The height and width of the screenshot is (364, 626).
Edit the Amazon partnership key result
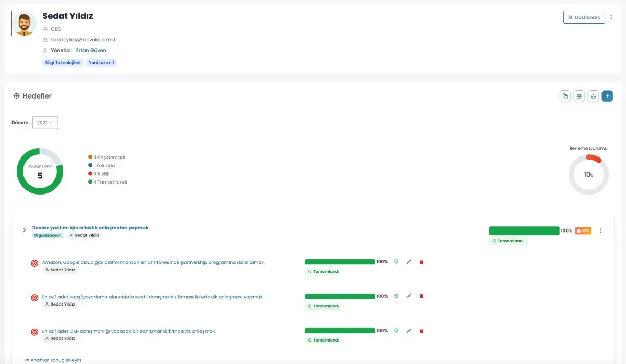(x=409, y=262)
